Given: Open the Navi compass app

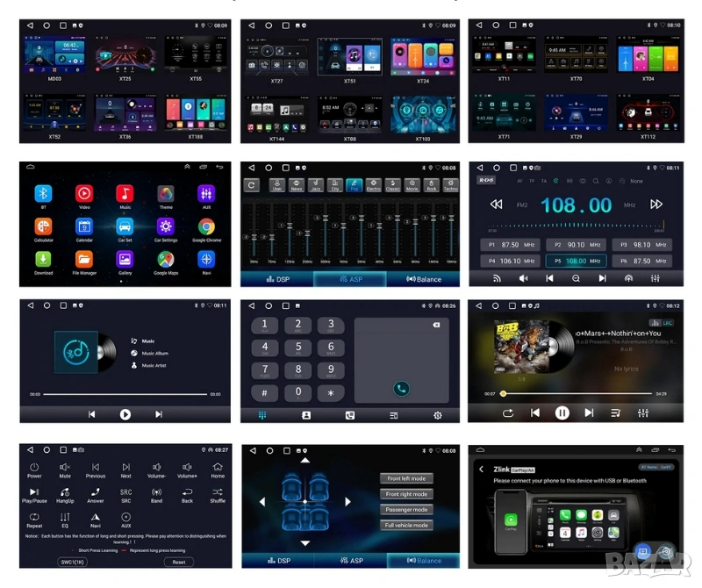Looking at the screenshot, I should click(x=206, y=259).
